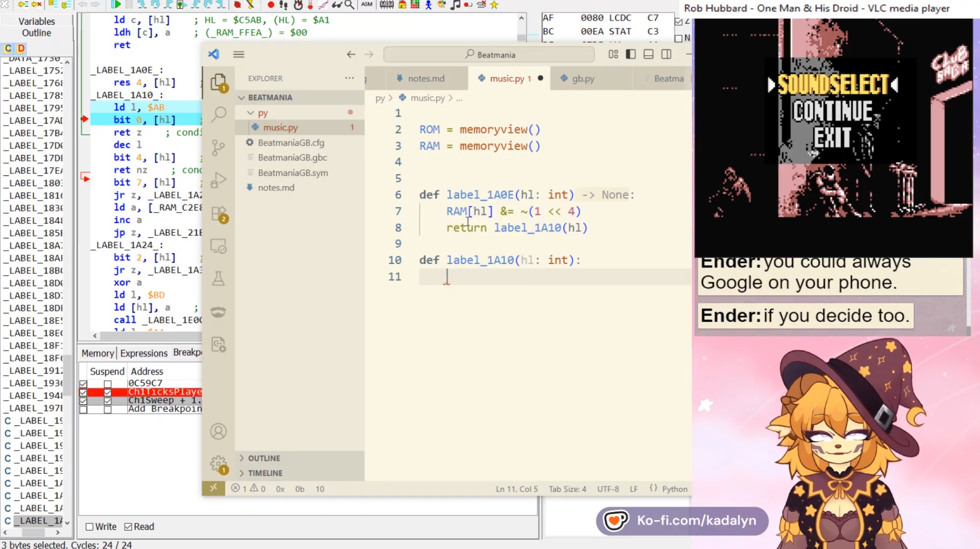Collapse the py folder
This screenshot has height=549, width=980.
(x=263, y=113)
